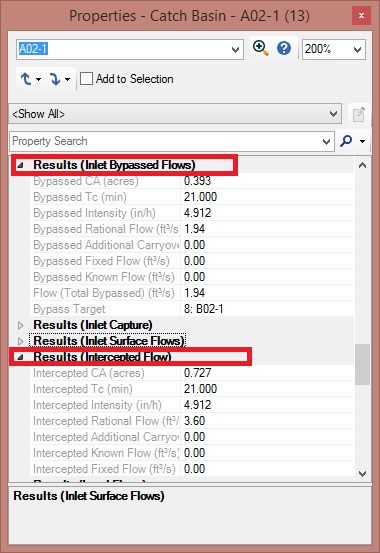This screenshot has width=380, height=553.
Task: Enable the Add to Selection checkbox
Action: pyautogui.click(x=86, y=79)
